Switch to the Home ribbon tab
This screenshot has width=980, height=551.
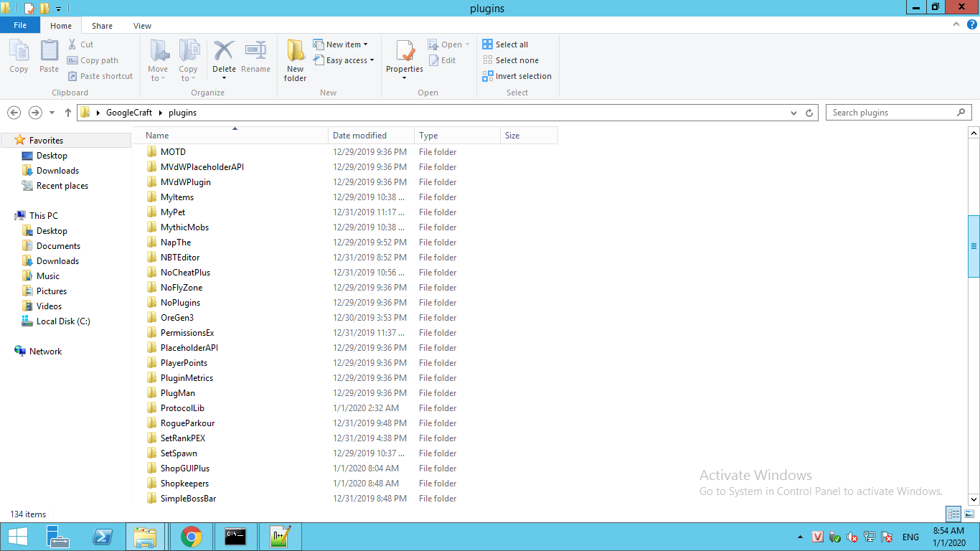[61, 26]
